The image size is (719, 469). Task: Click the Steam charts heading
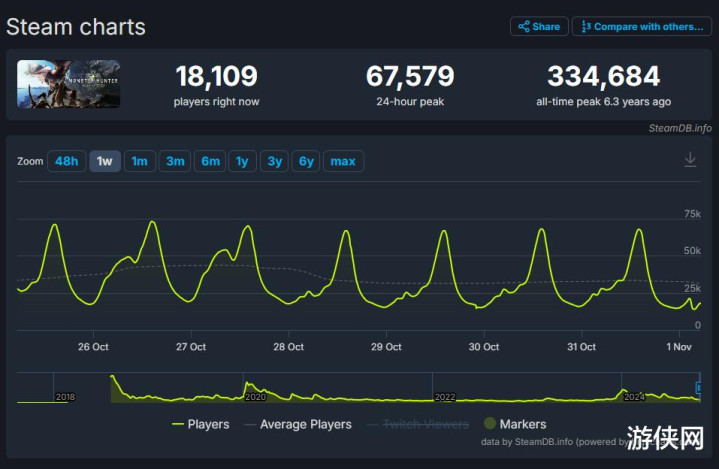[x=76, y=27]
